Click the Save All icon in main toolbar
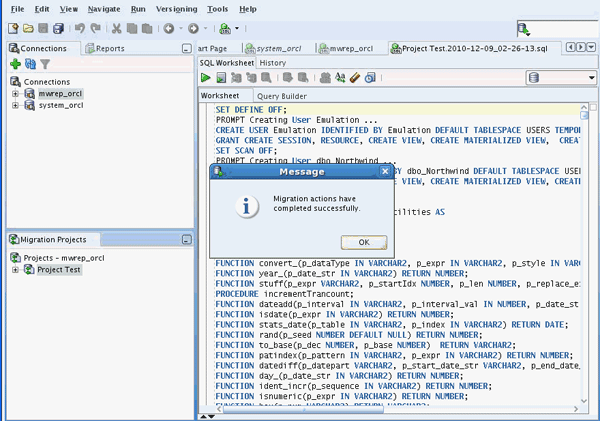This screenshot has height=421, width=600. [x=59, y=29]
